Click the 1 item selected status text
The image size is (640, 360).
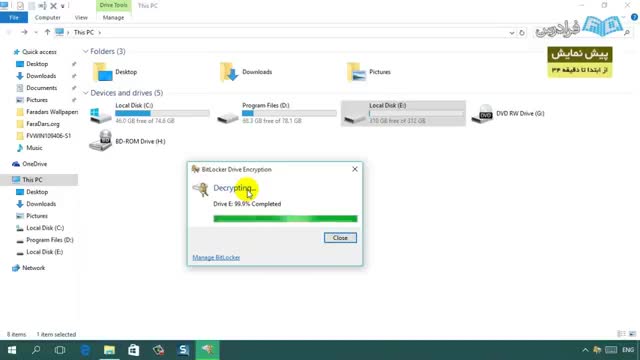pos(56,334)
